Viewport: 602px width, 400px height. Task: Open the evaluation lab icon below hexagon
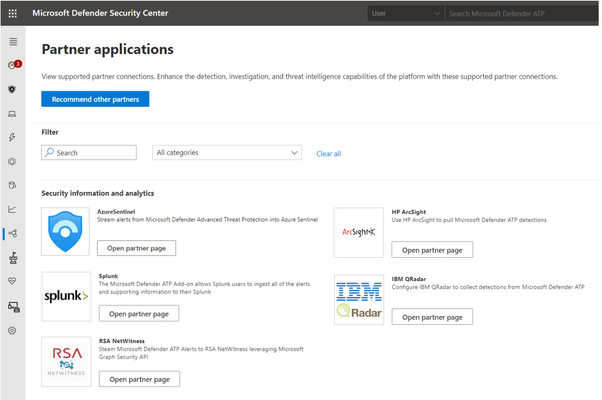click(x=12, y=185)
